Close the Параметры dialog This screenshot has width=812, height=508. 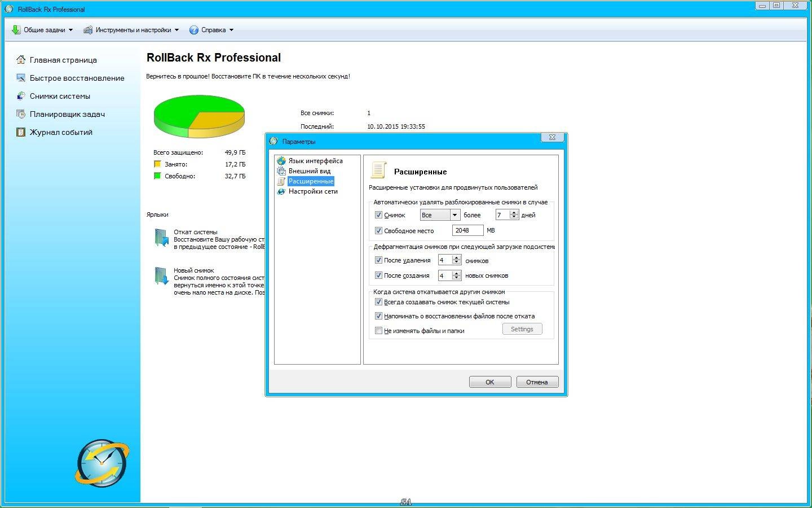[x=552, y=137]
